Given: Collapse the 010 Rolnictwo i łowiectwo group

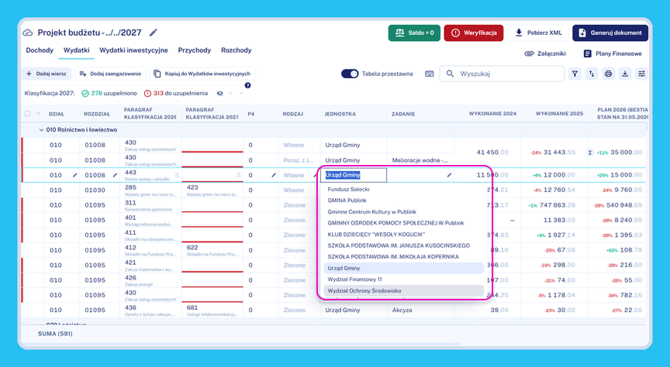Looking at the screenshot, I should 41,130.
